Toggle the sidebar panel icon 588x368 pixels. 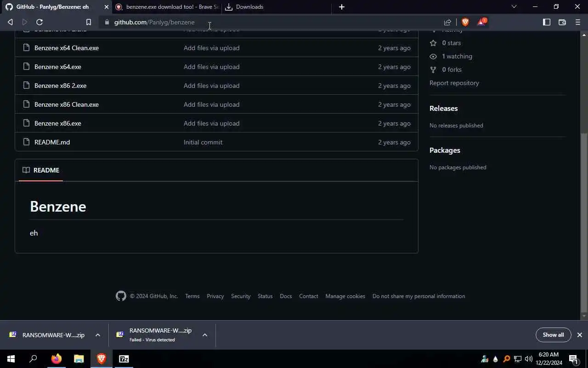[547, 22]
